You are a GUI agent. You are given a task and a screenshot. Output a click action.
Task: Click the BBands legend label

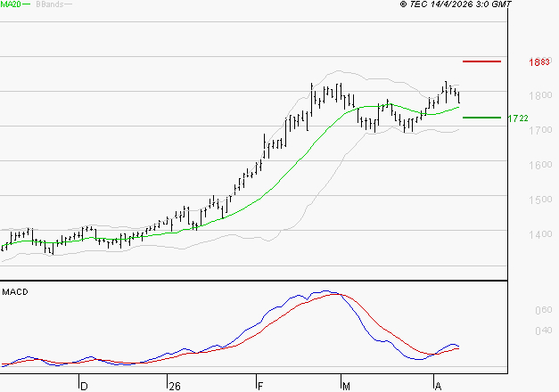(50, 4)
